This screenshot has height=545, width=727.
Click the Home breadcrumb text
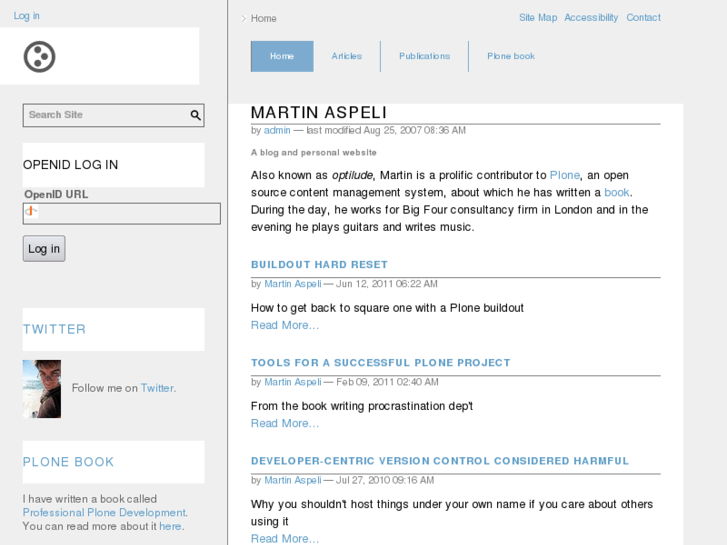[x=264, y=19]
